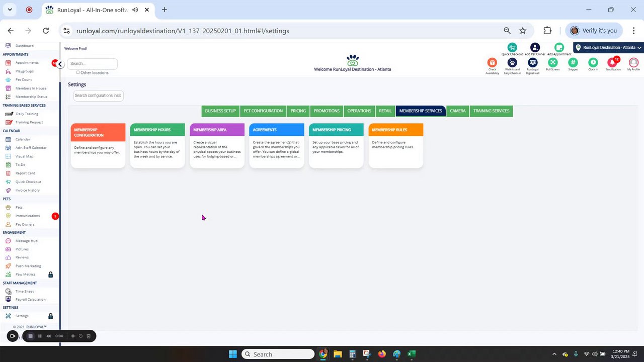Collapse the sidebar with the chevron arrow
Image resolution: width=644 pixels, height=362 pixels.
(60, 64)
